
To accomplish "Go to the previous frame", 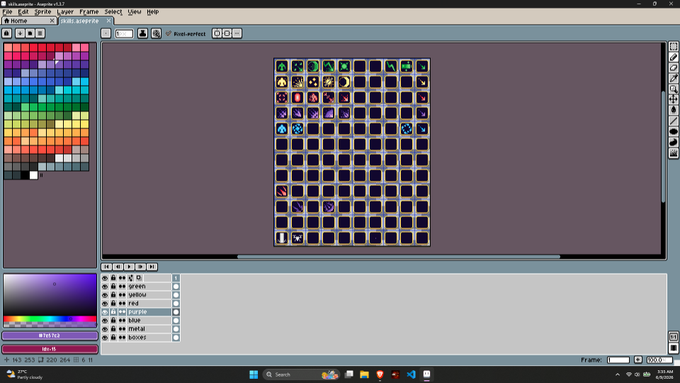I will [118, 267].
